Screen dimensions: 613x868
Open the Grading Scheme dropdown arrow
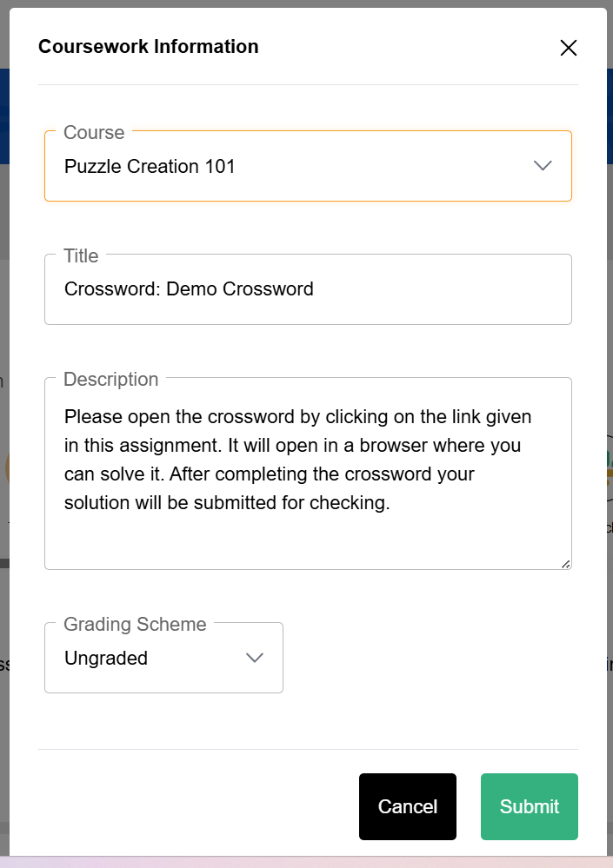(x=255, y=658)
